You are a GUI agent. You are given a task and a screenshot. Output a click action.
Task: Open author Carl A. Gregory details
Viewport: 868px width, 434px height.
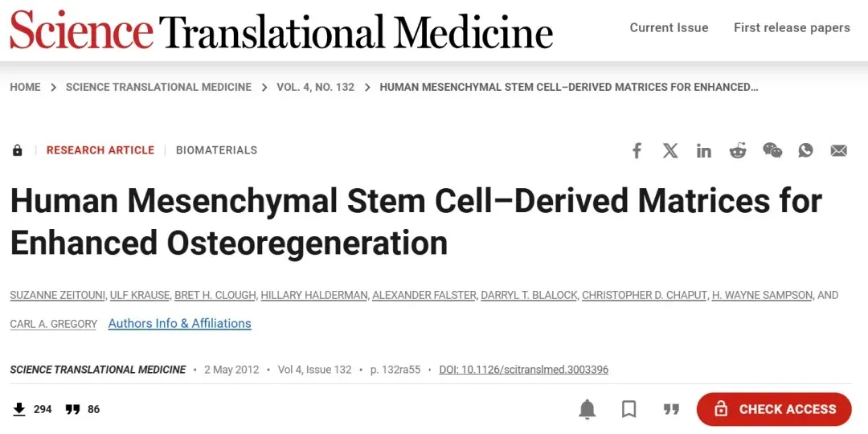click(x=54, y=324)
